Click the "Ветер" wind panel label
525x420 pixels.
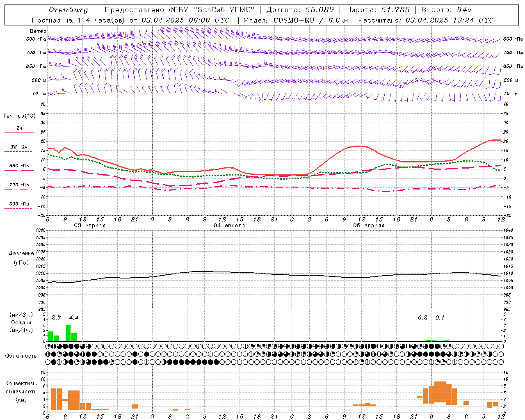tap(38, 31)
